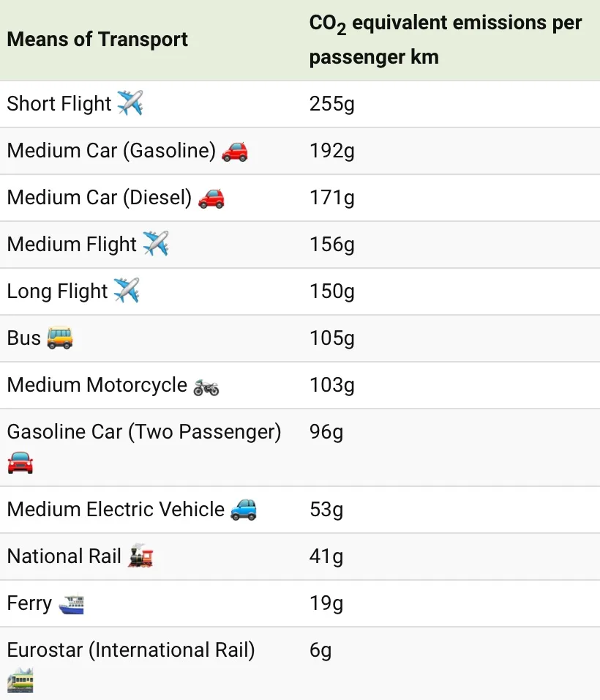Click the airplane emoji beside Short Flight
The width and height of the screenshot is (600, 700).
click(130, 103)
